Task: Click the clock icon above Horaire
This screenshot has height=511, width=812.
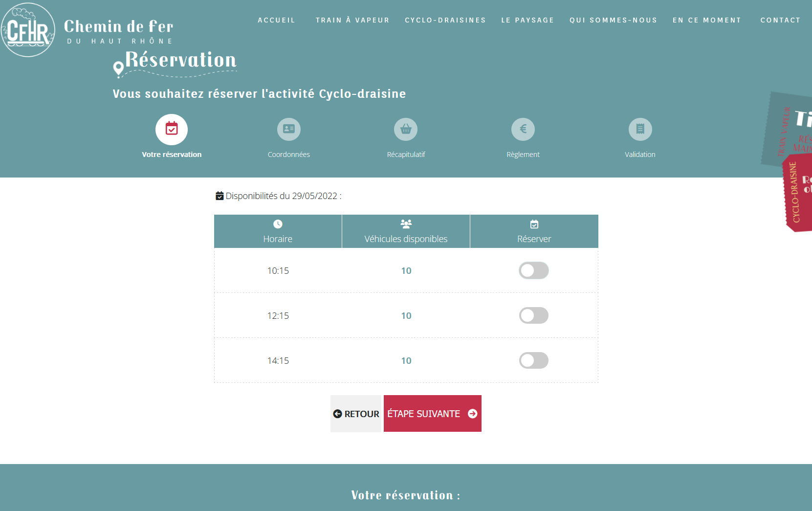Action: click(x=278, y=224)
